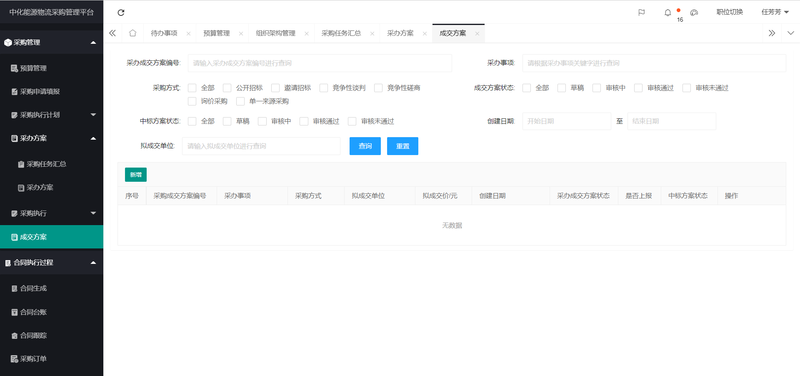Click the flag icon in the header

pyautogui.click(x=641, y=13)
